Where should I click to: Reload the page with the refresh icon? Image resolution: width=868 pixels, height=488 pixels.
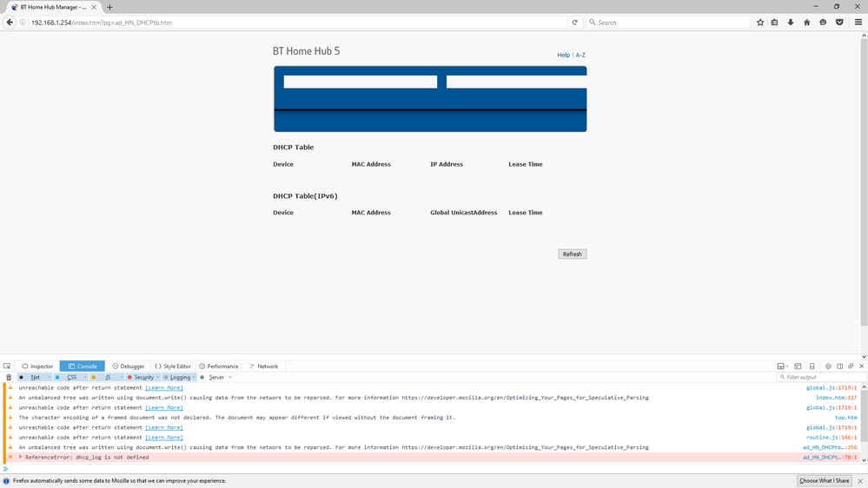pos(574,23)
